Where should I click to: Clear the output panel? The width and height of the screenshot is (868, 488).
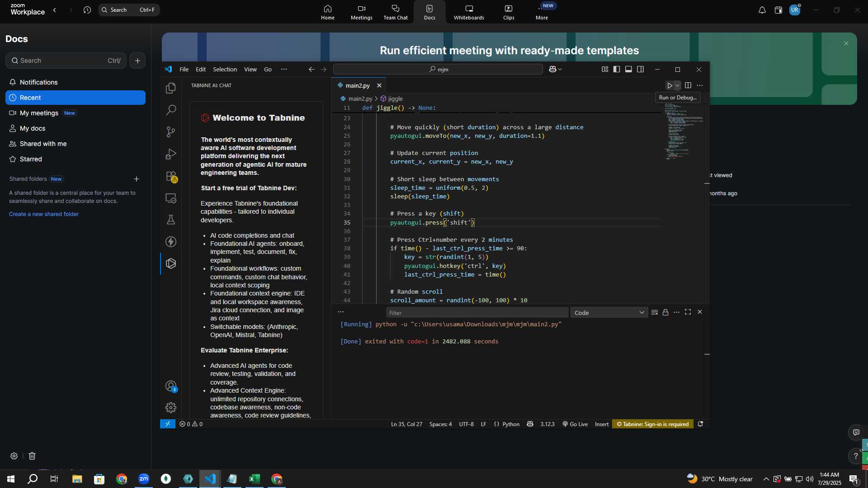[x=654, y=312]
